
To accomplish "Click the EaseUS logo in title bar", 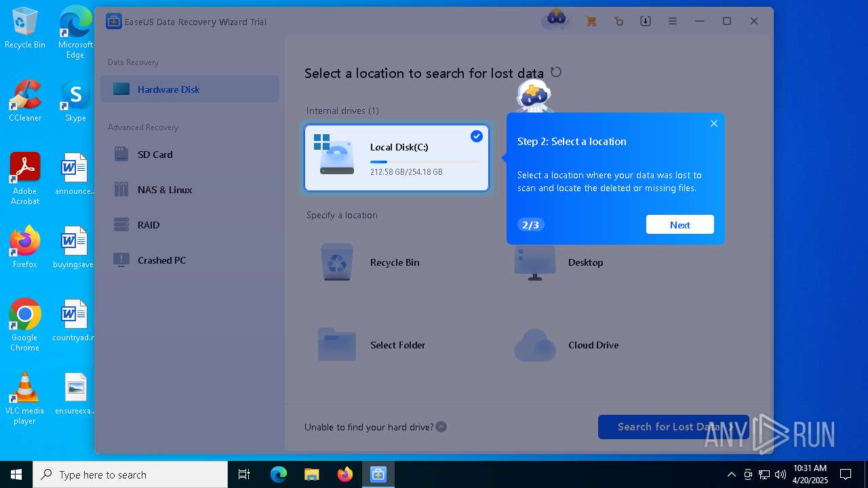I will [x=113, y=22].
